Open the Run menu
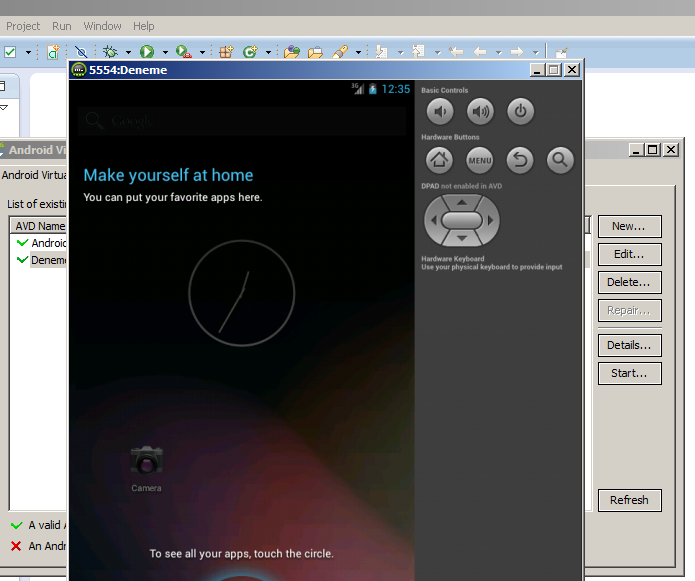 point(62,26)
